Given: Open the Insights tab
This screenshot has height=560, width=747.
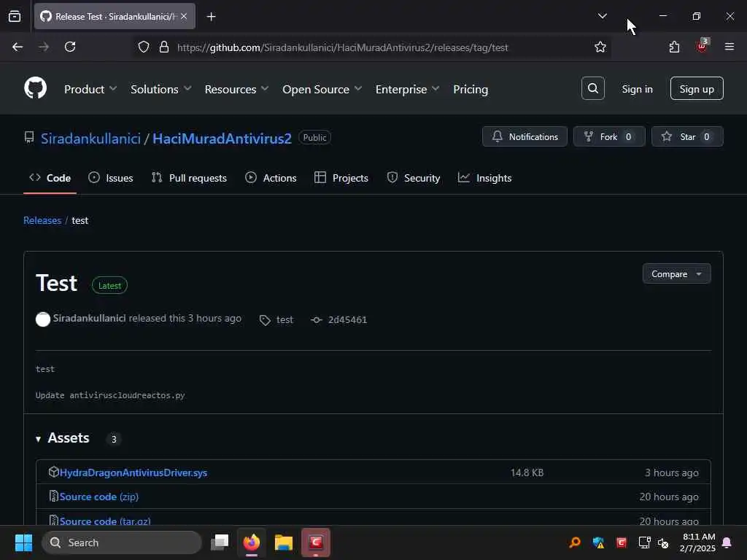Looking at the screenshot, I should [485, 178].
